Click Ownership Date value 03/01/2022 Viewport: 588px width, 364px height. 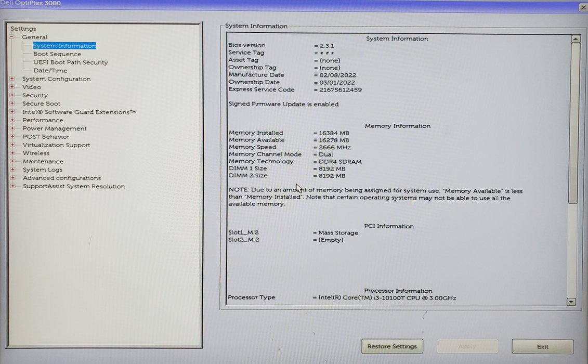coord(337,83)
